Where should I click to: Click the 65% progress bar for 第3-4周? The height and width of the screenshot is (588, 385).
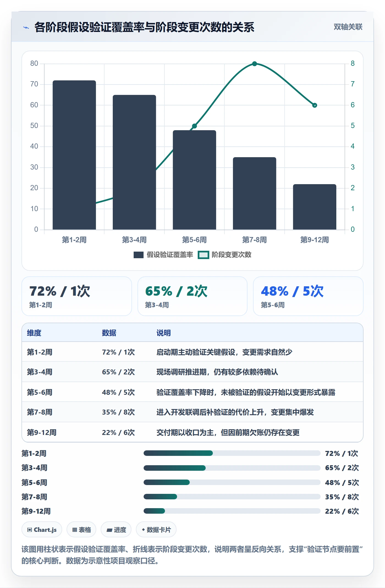(232, 468)
